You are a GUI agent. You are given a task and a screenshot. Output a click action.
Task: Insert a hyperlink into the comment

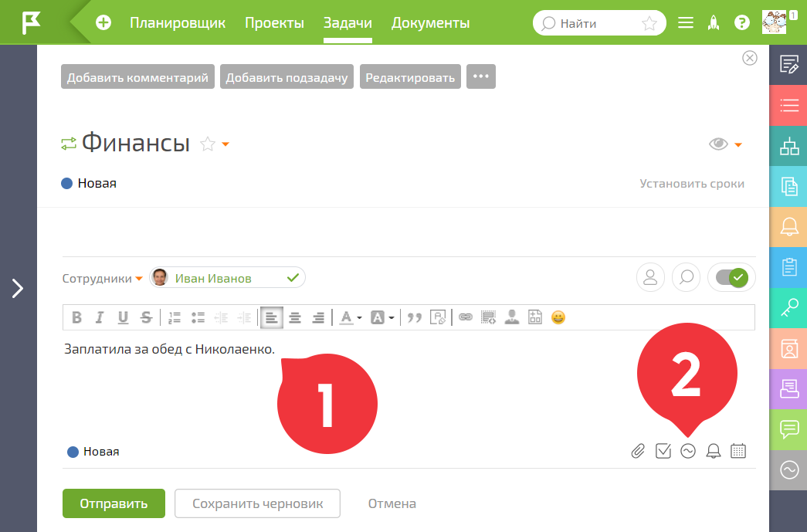point(465,317)
